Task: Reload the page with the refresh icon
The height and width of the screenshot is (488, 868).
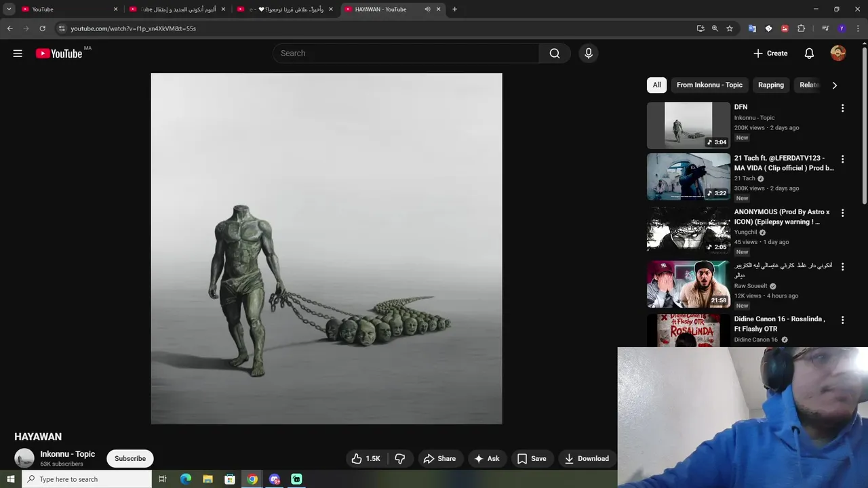Action: point(42,28)
